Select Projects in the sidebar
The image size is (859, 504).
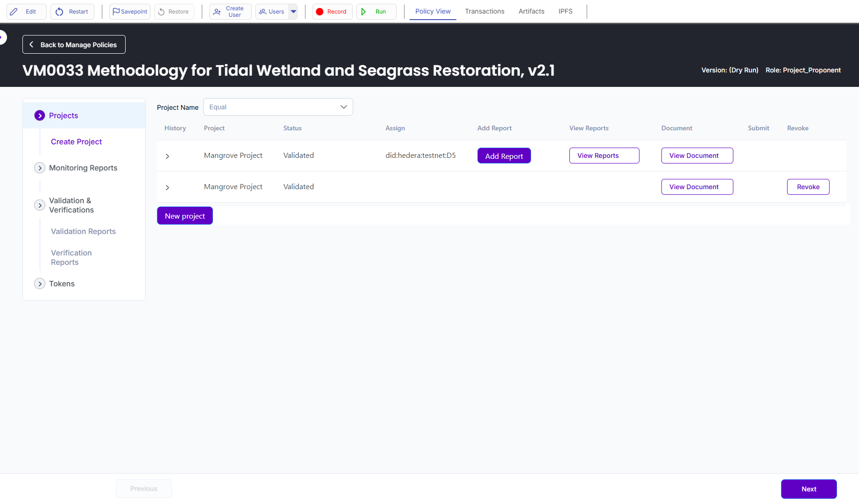[x=84, y=115]
